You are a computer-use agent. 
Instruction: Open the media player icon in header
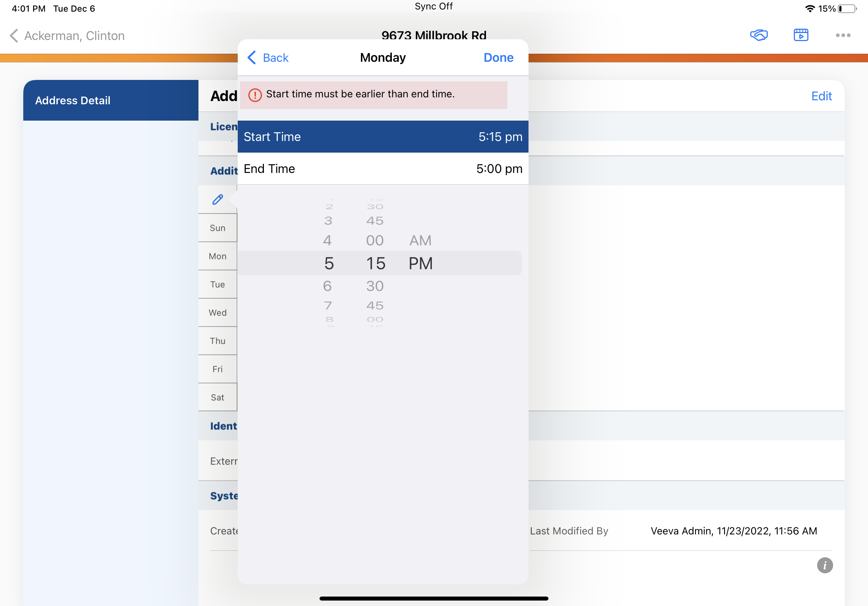[x=801, y=35]
